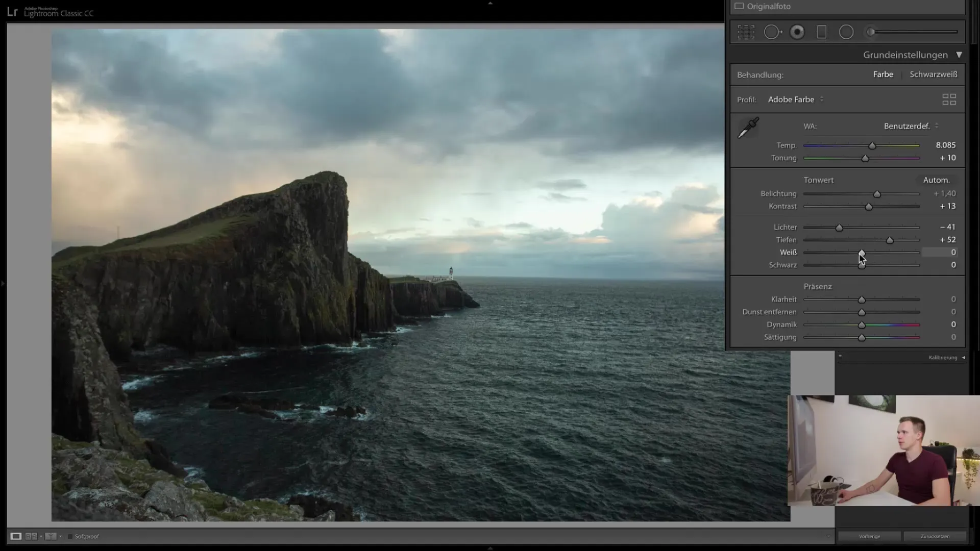The image size is (980, 551).
Task: Select the Red Eye Correction tool
Action: click(x=797, y=32)
